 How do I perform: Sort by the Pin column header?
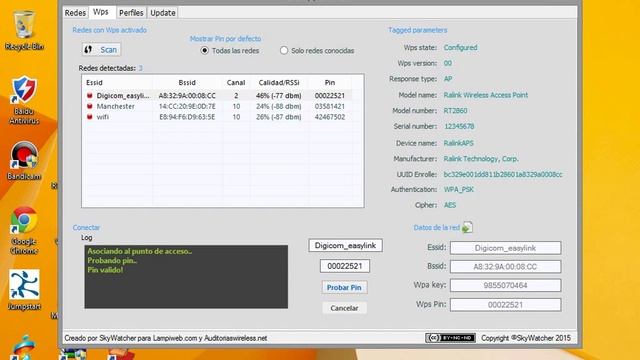330,82
